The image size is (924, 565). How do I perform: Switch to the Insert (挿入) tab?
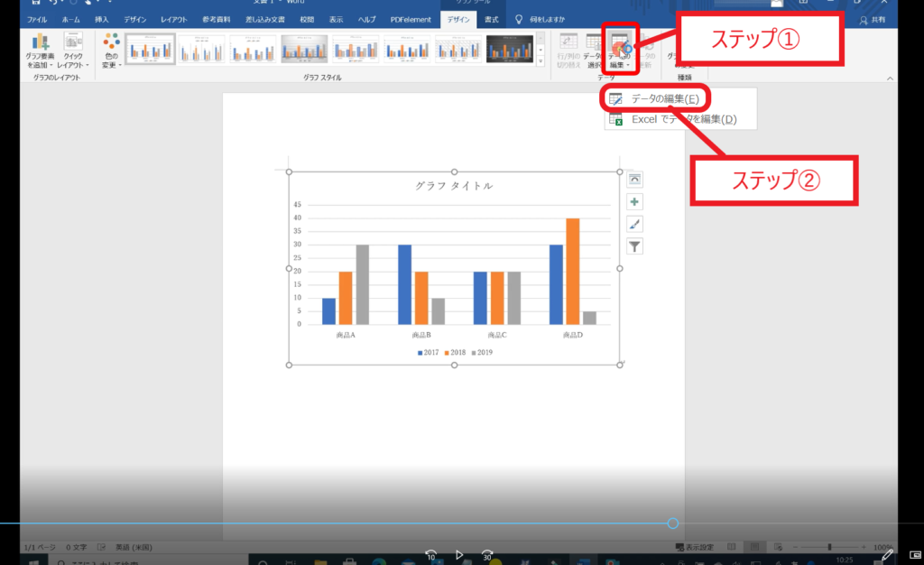[x=102, y=19]
